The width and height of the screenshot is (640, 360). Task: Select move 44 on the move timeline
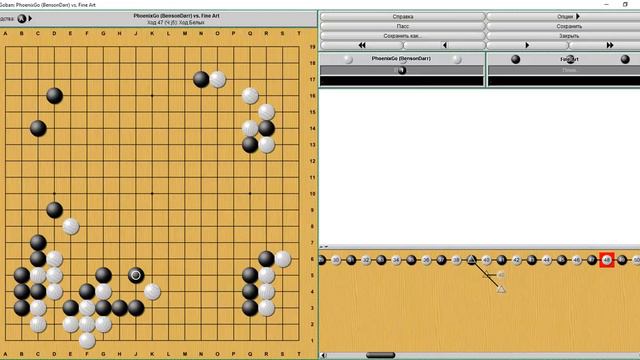(547, 260)
